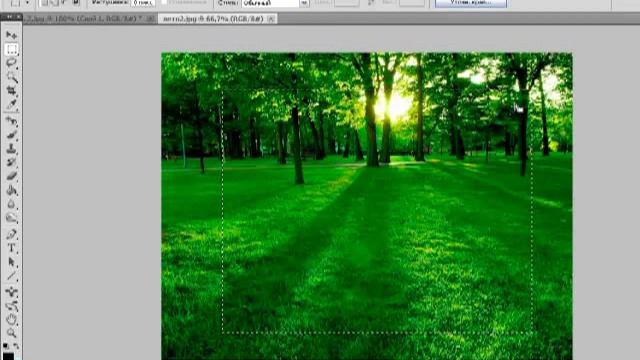Open the foreground color swatch
The width and height of the screenshot is (640, 360).
[x=8, y=356]
